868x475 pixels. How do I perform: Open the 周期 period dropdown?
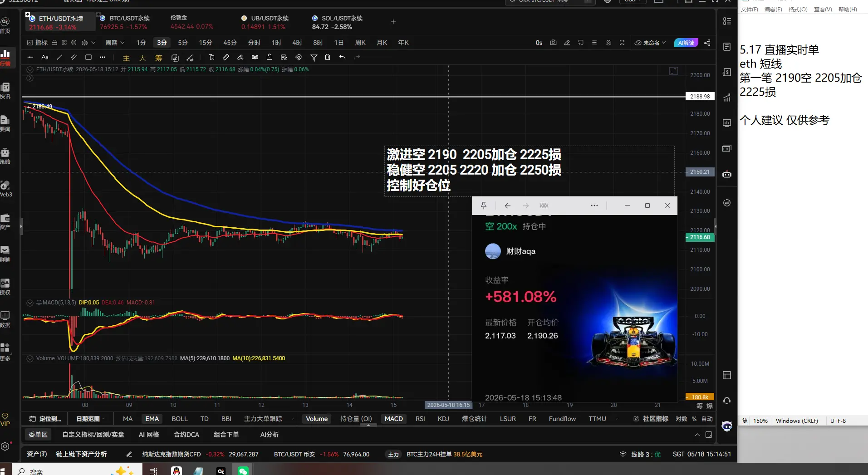[115, 43]
